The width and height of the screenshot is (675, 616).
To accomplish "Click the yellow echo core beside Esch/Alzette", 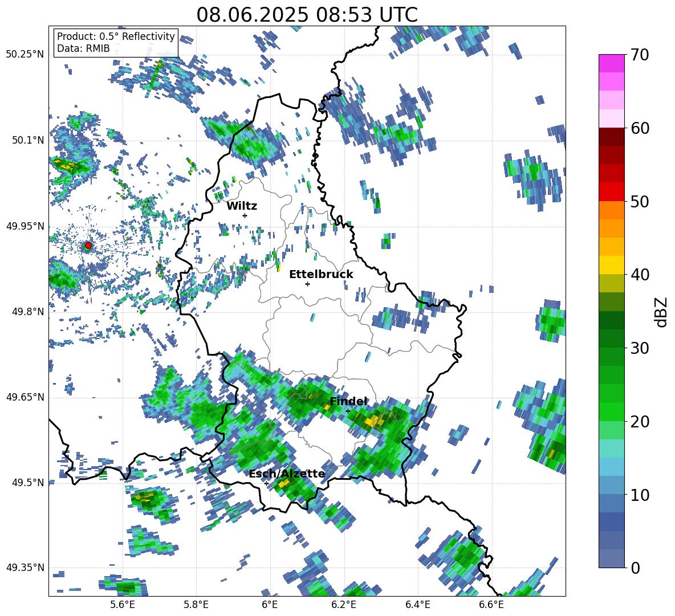I will tap(284, 484).
